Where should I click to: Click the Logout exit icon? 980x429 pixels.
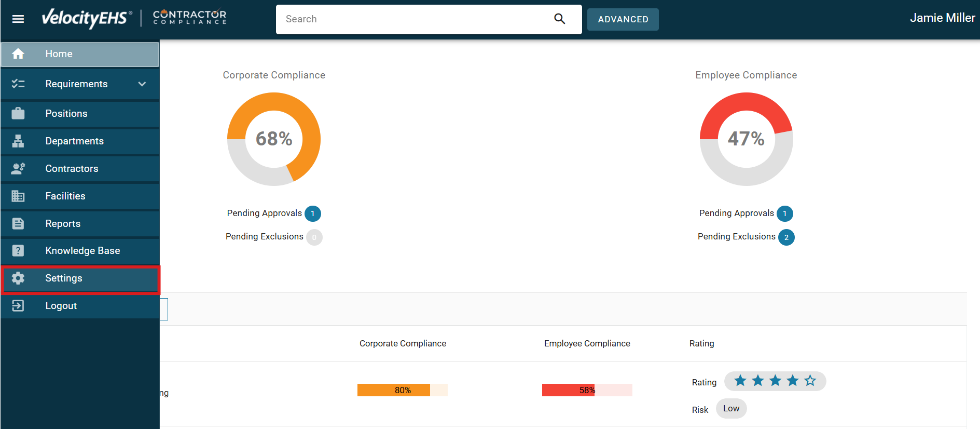tap(18, 306)
